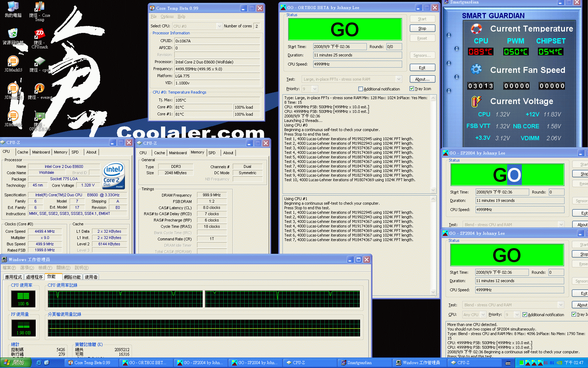Open the Recycle Bin desktop icon
588x368 pixels.
pyautogui.click(x=13, y=37)
